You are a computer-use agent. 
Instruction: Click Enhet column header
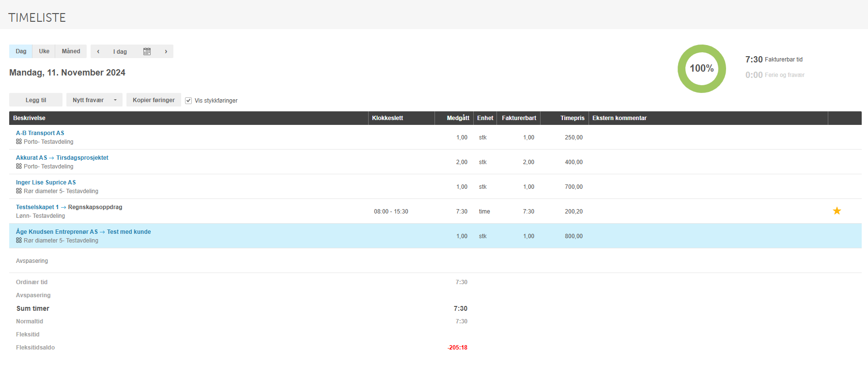click(x=485, y=118)
